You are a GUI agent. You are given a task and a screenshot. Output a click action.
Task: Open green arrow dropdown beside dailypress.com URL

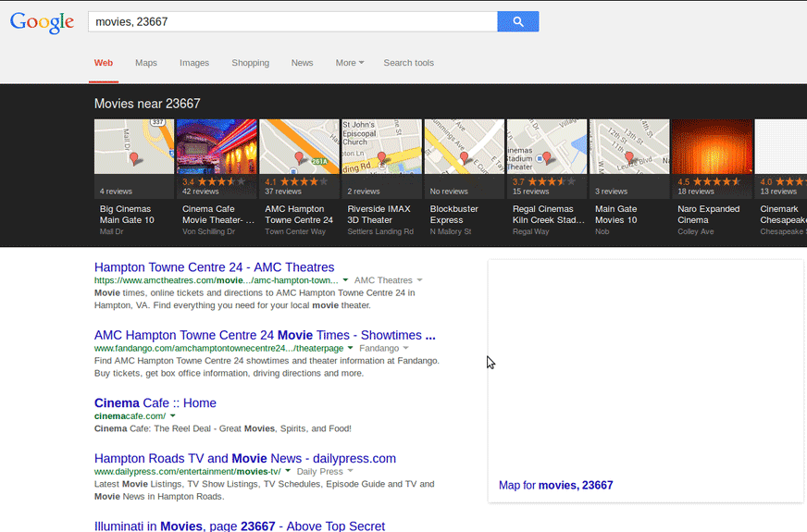click(288, 471)
